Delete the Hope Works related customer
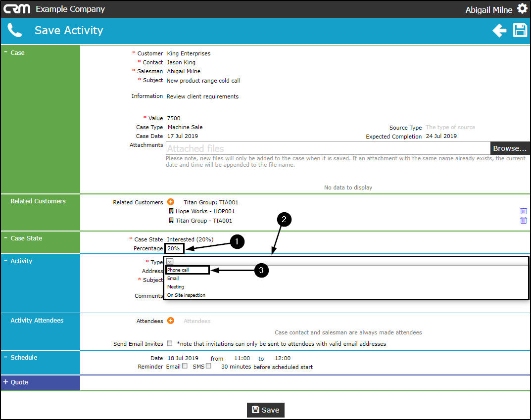Viewport: 531px width, 420px height. (523, 211)
